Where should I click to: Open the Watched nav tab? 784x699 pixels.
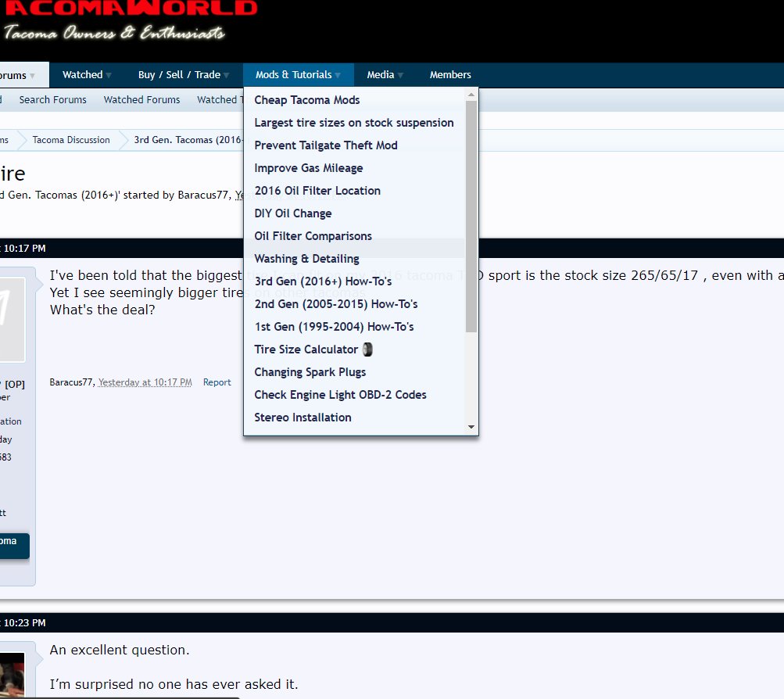[x=87, y=75]
